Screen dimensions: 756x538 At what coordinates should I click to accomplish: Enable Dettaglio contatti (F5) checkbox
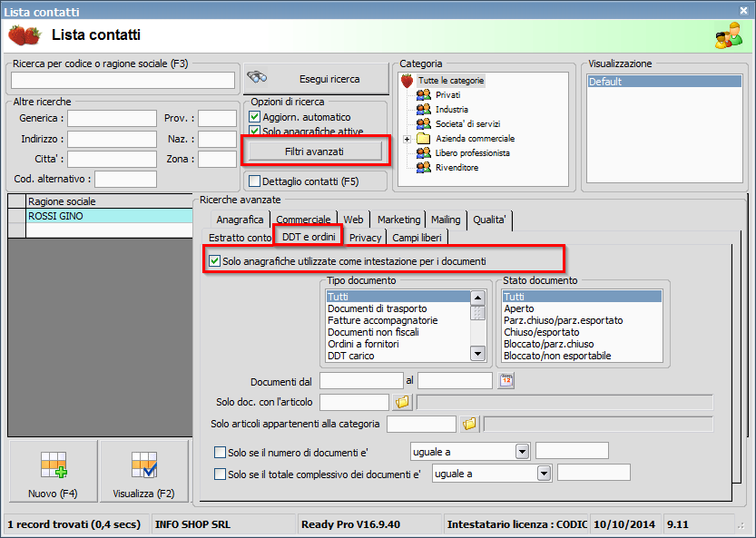254,181
